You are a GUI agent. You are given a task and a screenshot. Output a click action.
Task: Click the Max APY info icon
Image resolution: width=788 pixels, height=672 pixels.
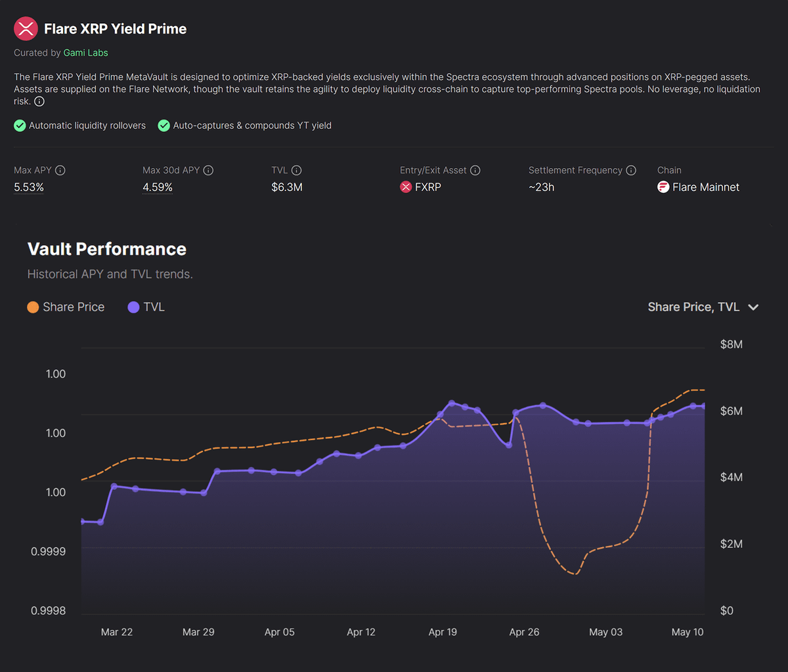point(60,170)
